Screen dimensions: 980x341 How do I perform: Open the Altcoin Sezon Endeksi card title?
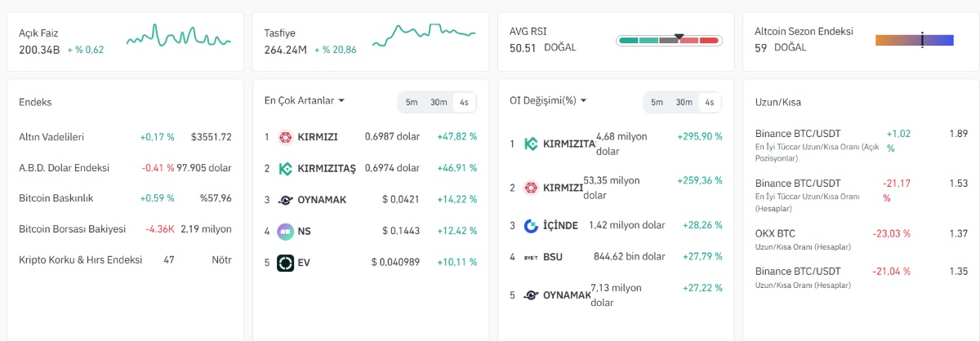coord(804,32)
